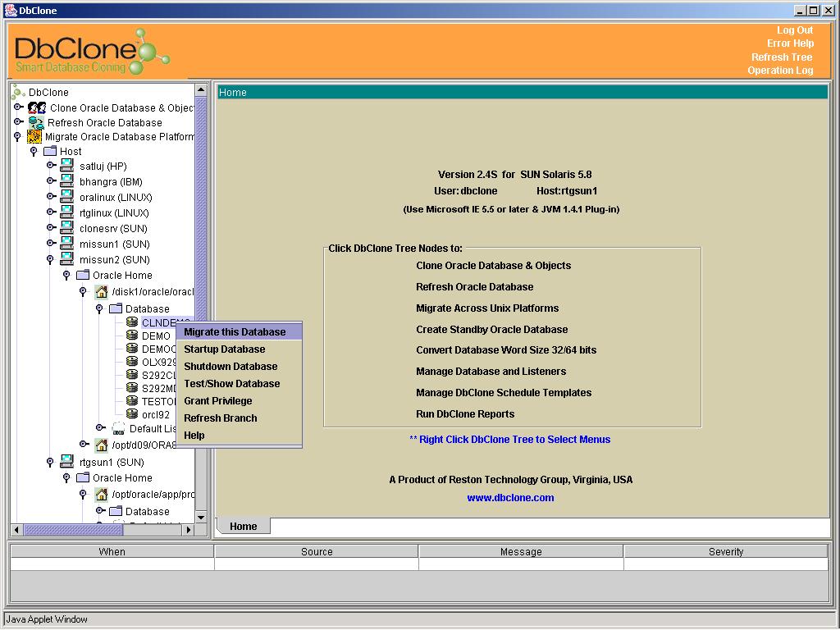Click the Source column header

(317, 551)
